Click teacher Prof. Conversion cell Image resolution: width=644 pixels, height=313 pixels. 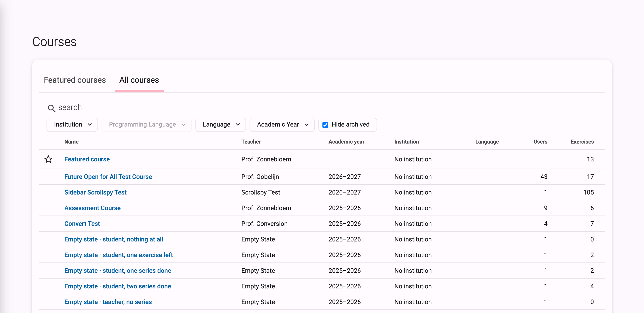coord(265,224)
